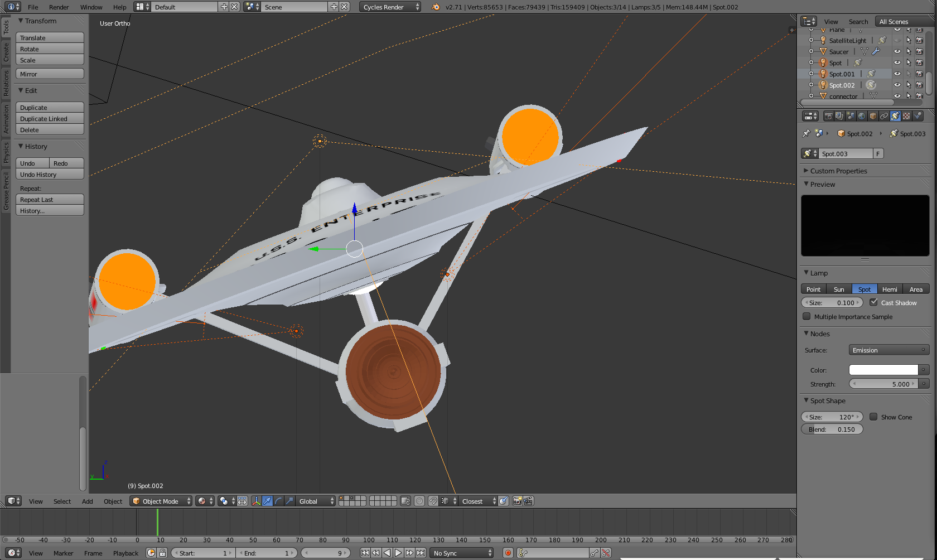Open the Object properties cube icon
The height and width of the screenshot is (560, 937).
[873, 116]
